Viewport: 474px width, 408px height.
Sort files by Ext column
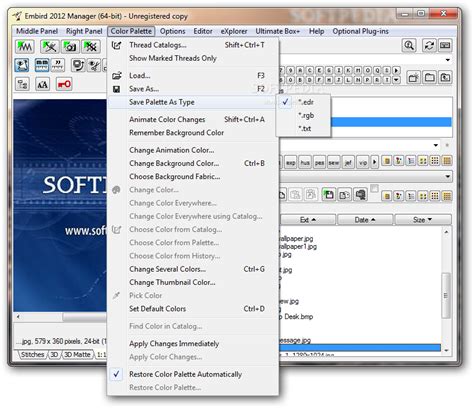pyautogui.click(x=308, y=220)
